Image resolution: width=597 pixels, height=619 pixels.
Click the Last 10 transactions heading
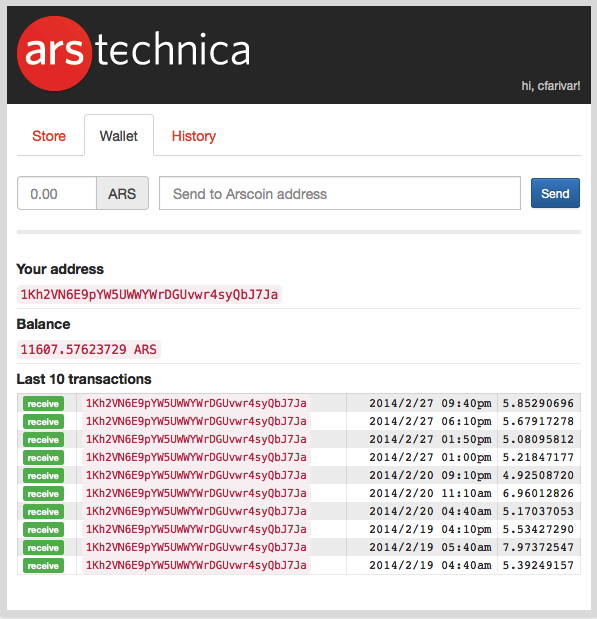(x=84, y=379)
